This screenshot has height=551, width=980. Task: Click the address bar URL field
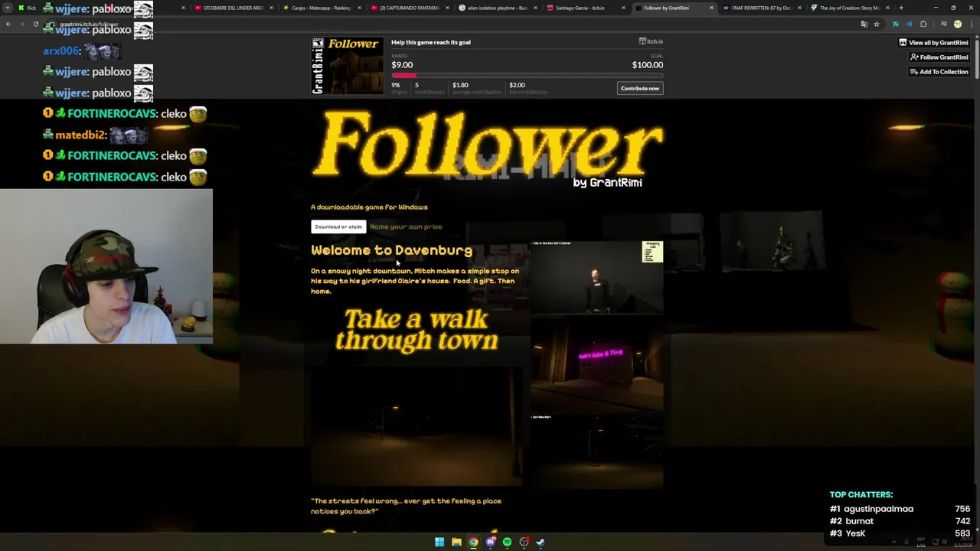coord(459,24)
